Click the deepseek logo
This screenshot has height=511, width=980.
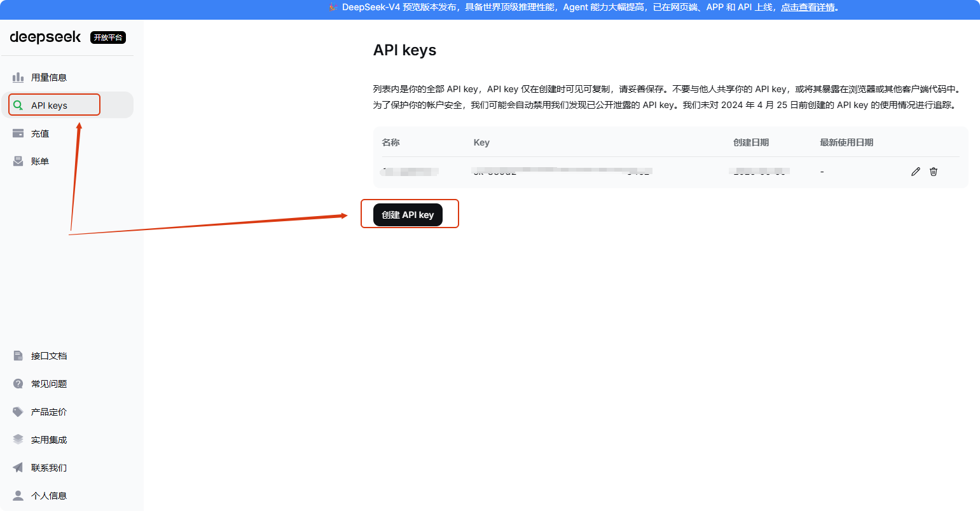[x=45, y=37]
